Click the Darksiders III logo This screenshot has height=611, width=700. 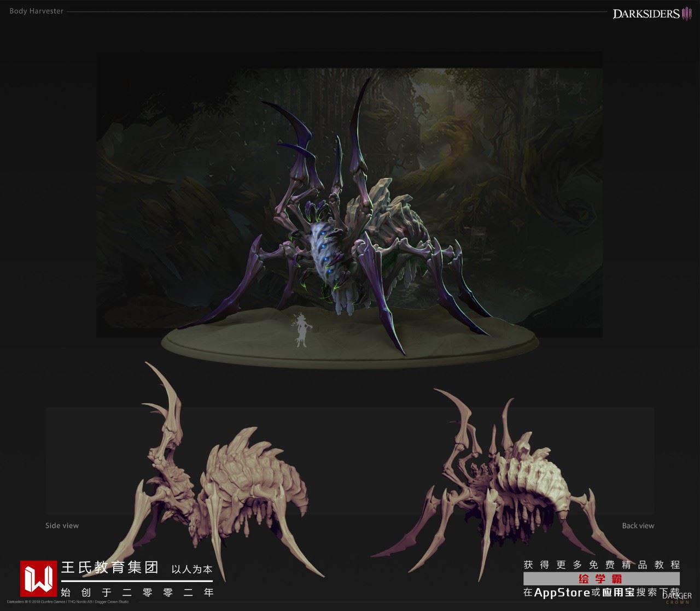pyautogui.click(x=653, y=14)
